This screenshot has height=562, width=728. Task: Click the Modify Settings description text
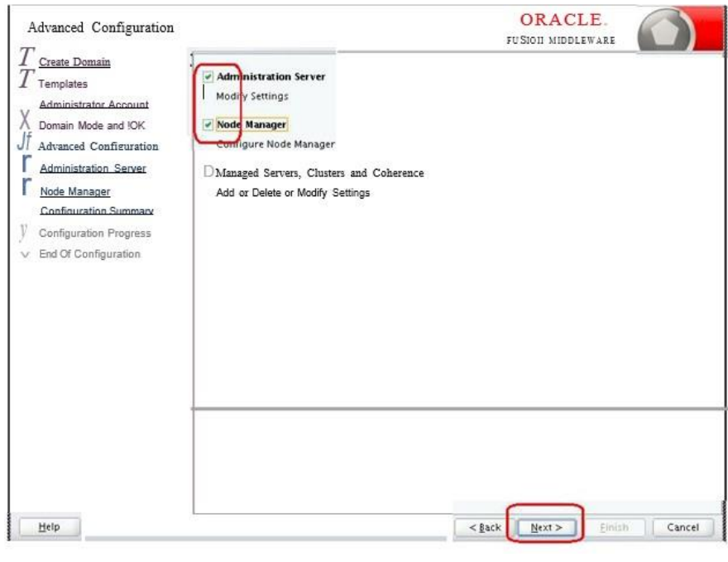[x=252, y=96]
